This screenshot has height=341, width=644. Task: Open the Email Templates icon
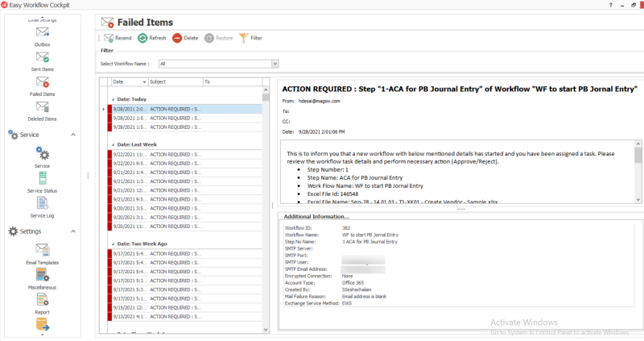[43, 250]
